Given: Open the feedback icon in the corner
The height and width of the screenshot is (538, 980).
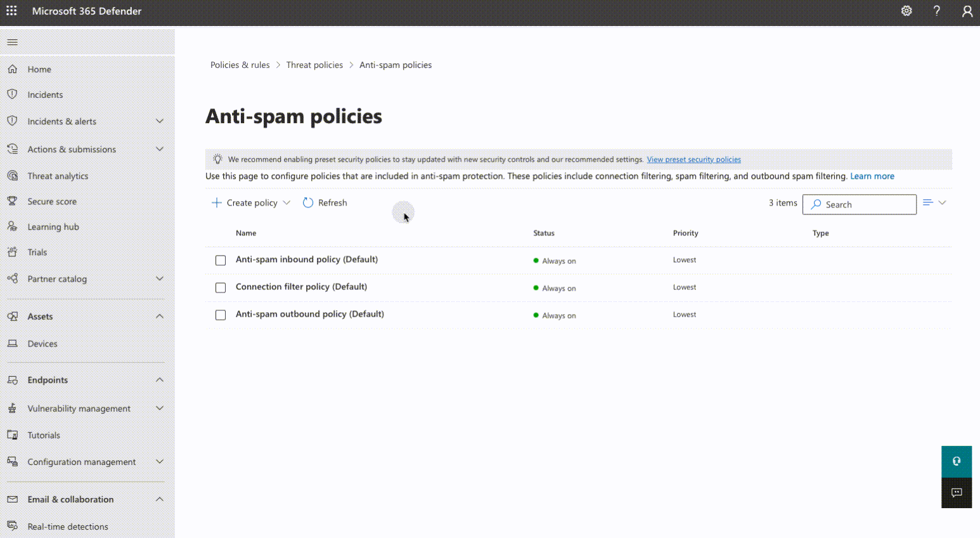Looking at the screenshot, I should click(x=956, y=493).
